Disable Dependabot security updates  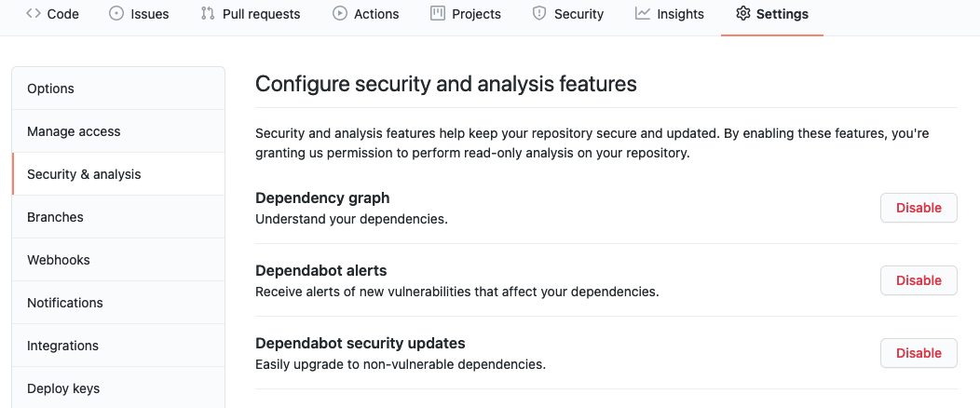pyautogui.click(x=919, y=353)
